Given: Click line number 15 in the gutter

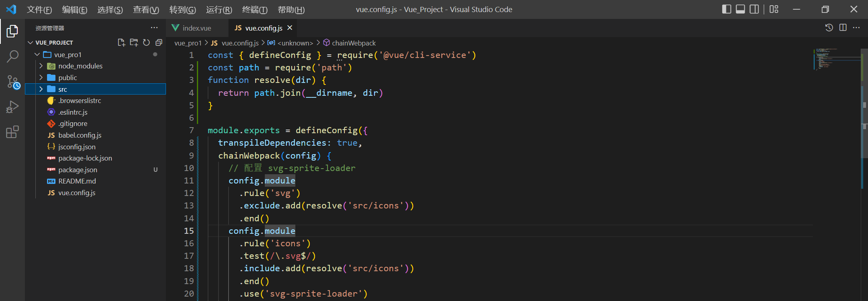Looking at the screenshot, I should 189,231.
